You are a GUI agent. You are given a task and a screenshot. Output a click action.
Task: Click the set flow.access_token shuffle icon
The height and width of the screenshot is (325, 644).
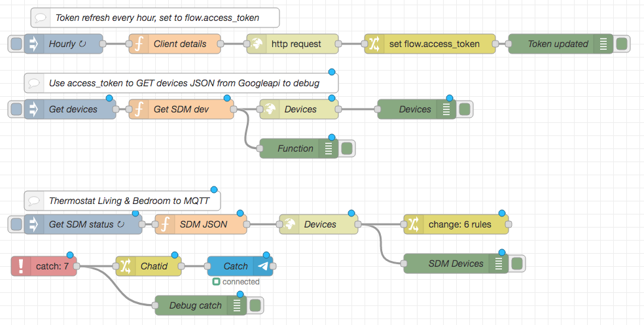click(374, 44)
